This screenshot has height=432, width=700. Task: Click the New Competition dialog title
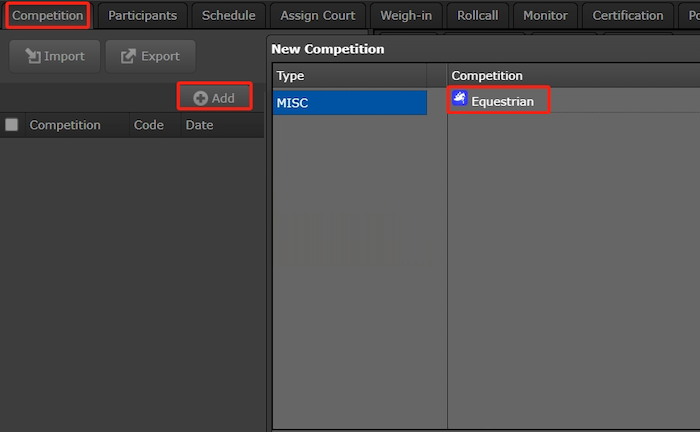click(327, 49)
